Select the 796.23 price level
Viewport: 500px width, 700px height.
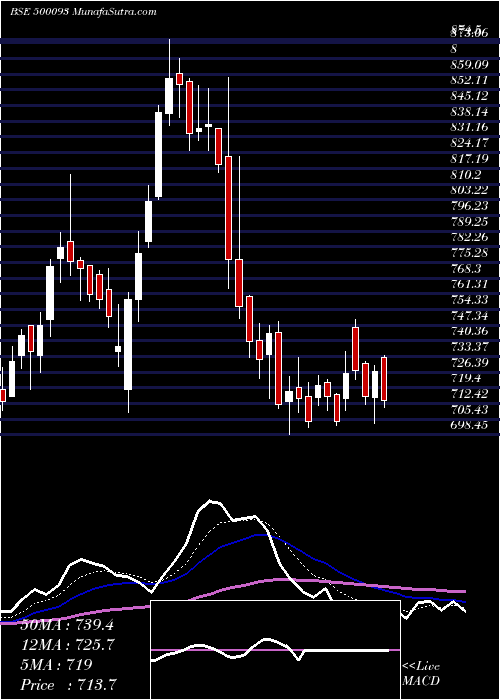click(469, 206)
